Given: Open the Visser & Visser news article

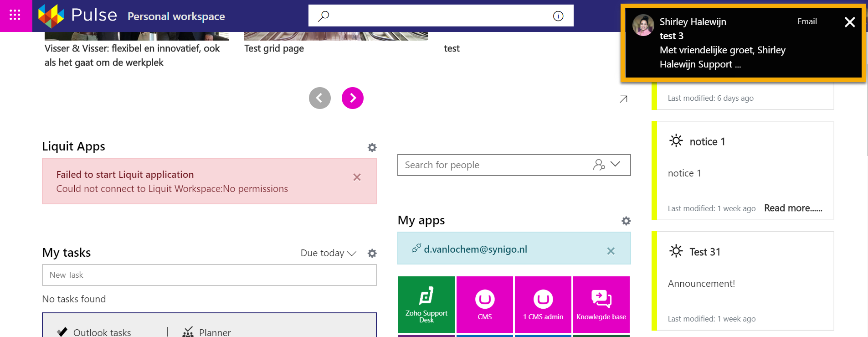Looking at the screenshot, I should click(132, 55).
